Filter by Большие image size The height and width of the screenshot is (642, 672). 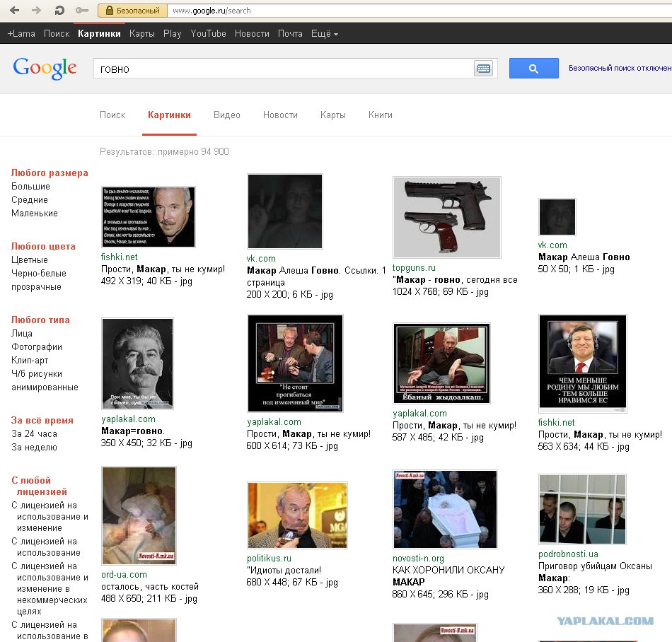coord(30,186)
